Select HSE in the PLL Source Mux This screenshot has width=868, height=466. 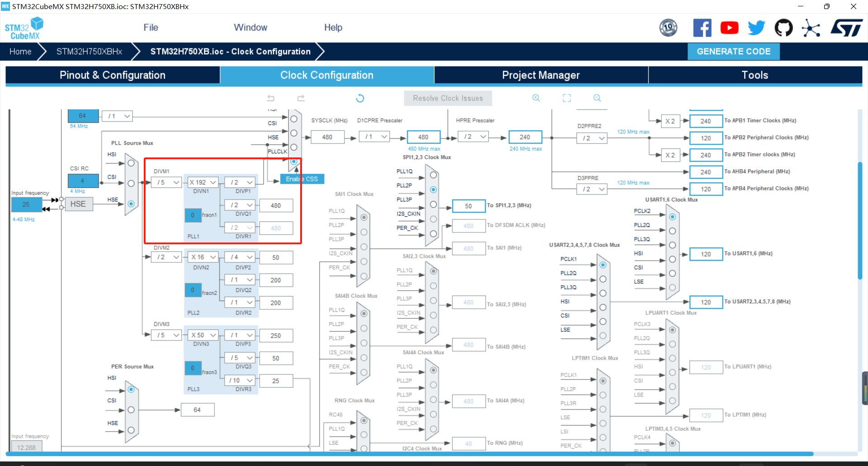(x=131, y=204)
